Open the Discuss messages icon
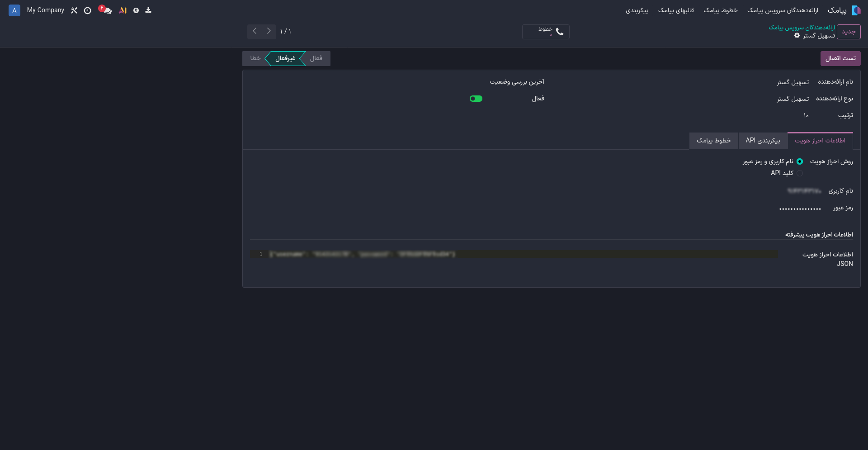868x450 pixels. pos(107,10)
